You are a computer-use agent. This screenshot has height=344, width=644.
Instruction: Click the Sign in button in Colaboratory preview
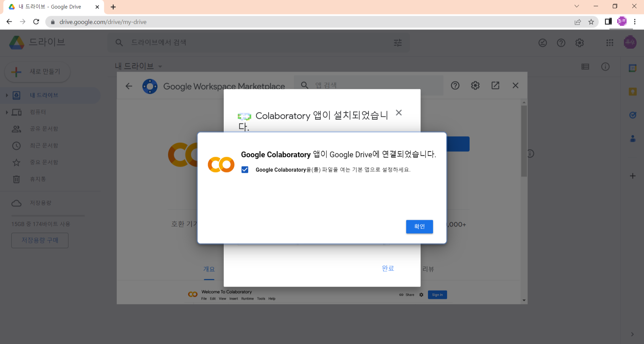pos(437,295)
